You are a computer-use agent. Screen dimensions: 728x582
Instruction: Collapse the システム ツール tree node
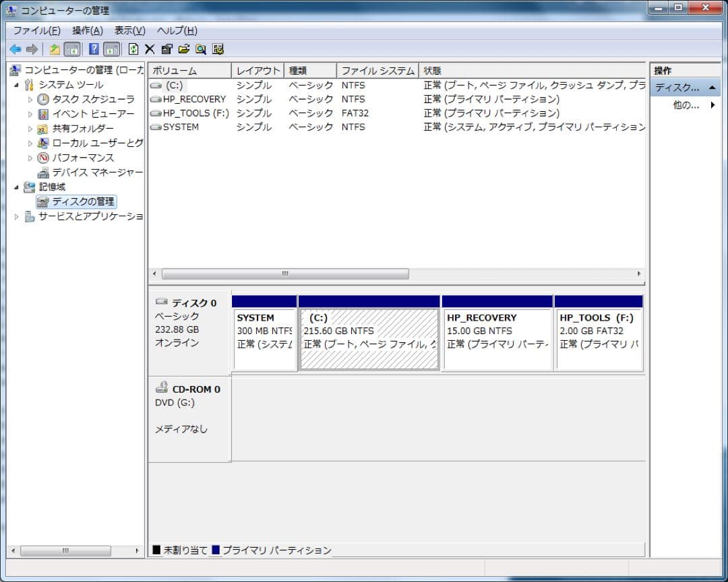16,85
